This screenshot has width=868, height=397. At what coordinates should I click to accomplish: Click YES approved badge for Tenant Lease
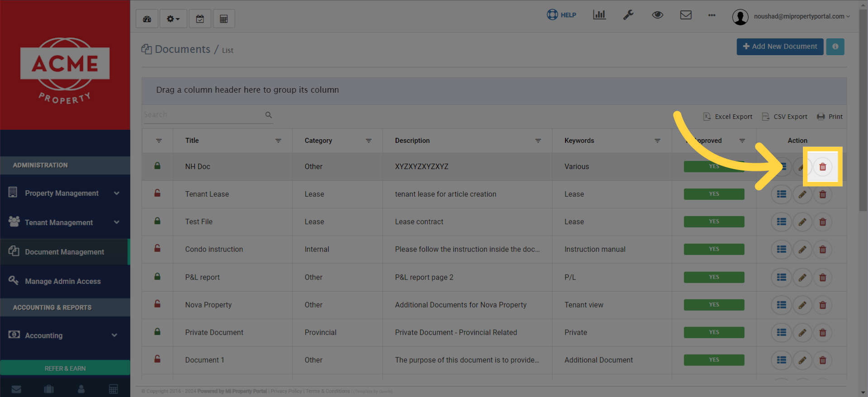click(x=714, y=194)
